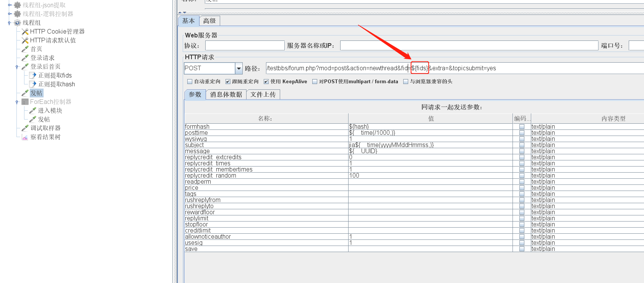This screenshot has height=283, width=644.
Task: Select 调试取样器 in the tree
Action: click(x=45, y=128)
